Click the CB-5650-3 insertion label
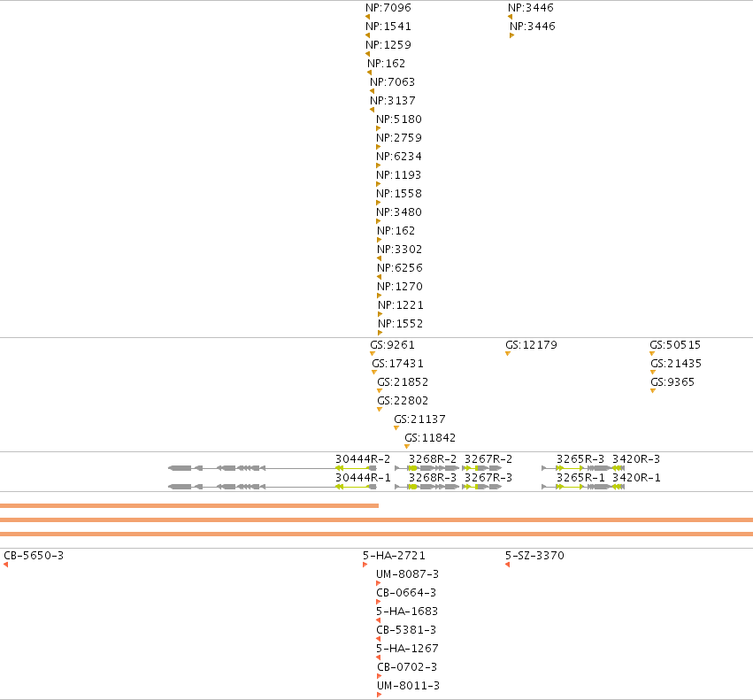The width and height of the screenshot is (753, 700). 34,556
